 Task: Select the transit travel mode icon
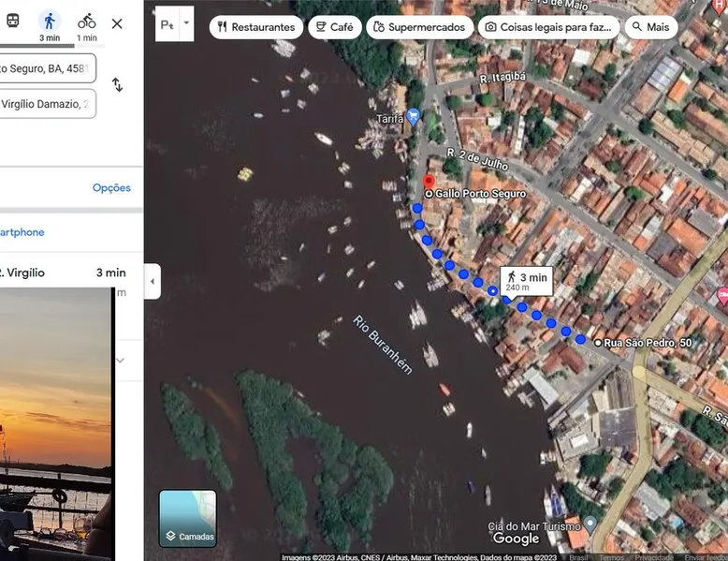pyautogui.click(x=12, y=22)
